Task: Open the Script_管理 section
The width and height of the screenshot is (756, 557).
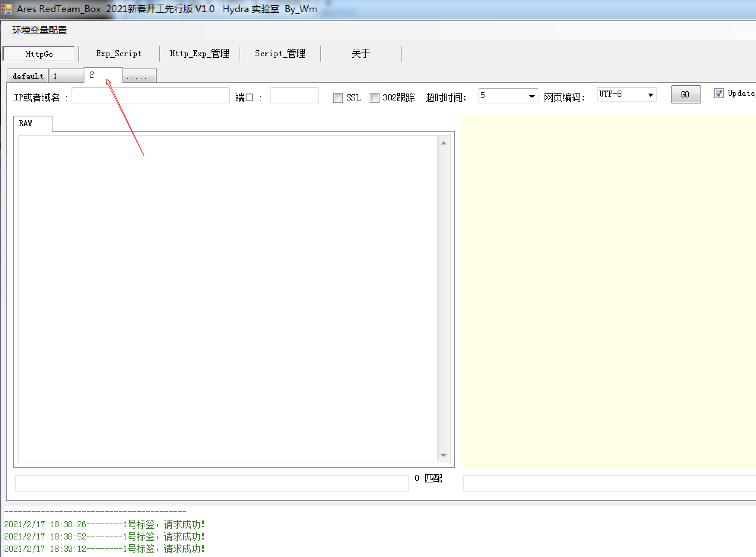Action: (280, 54)
